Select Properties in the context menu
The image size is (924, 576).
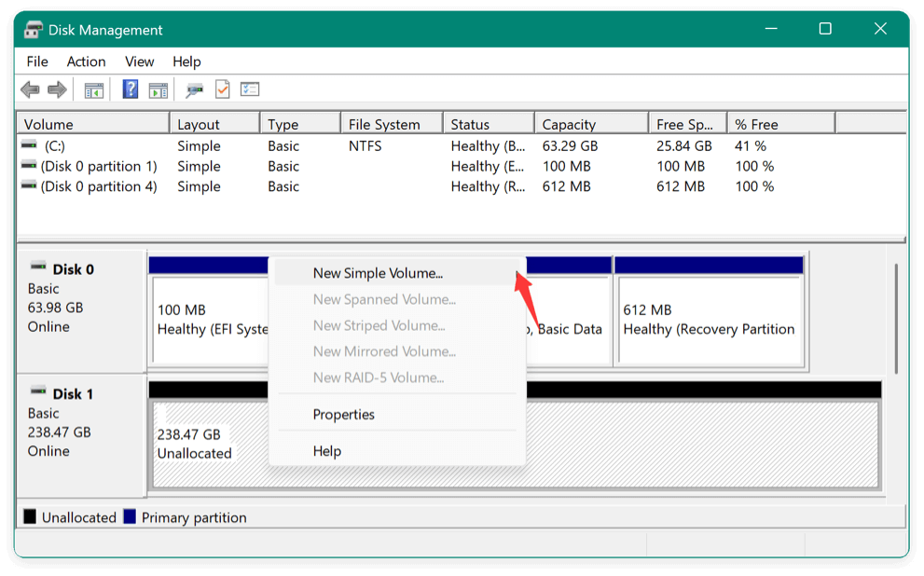click(x=344, y=414)
